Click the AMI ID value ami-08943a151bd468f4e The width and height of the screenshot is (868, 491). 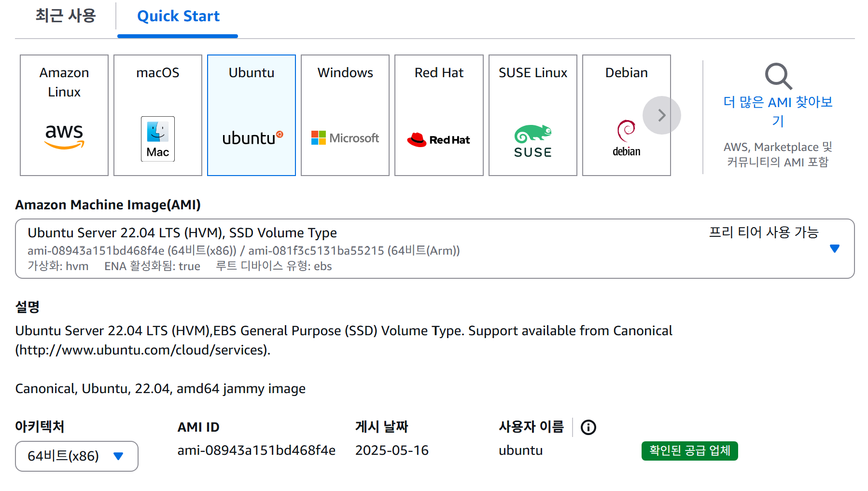256,450
